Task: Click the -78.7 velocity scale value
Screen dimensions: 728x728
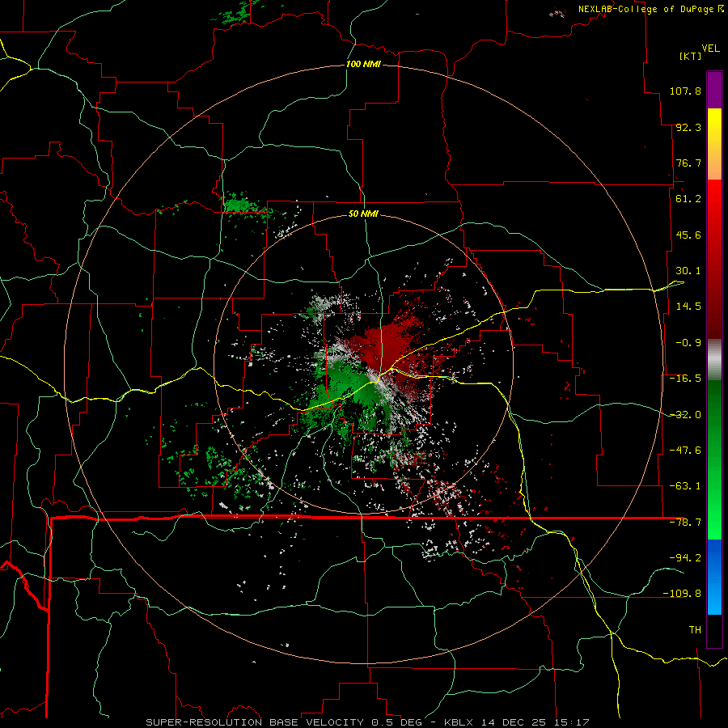Action: 685,523
